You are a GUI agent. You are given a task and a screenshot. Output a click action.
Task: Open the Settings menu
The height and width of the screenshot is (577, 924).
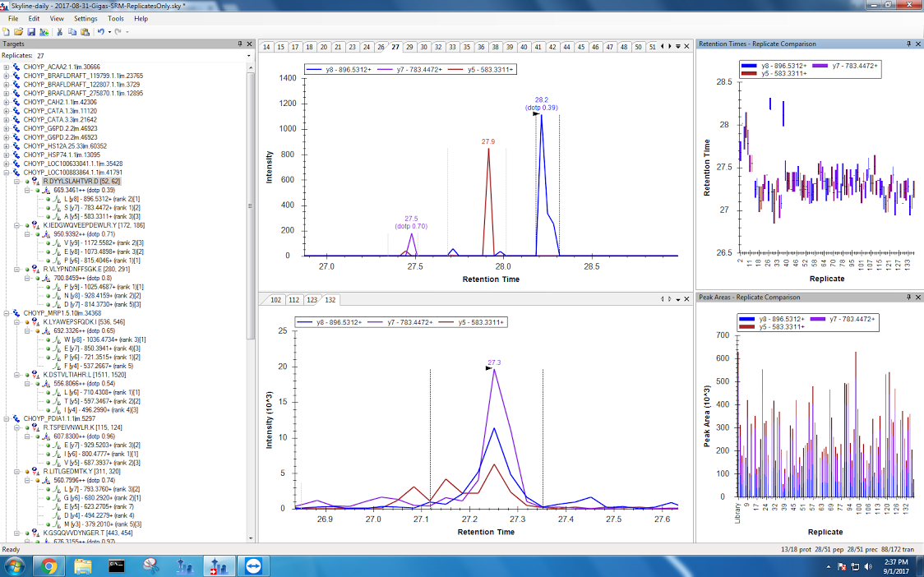(x=85, y=18)
